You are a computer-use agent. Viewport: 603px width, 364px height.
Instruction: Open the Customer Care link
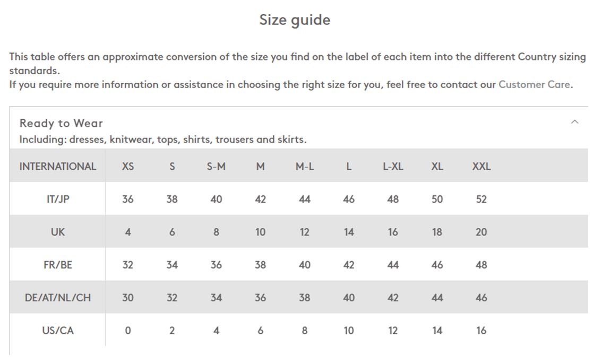[534, 84]
